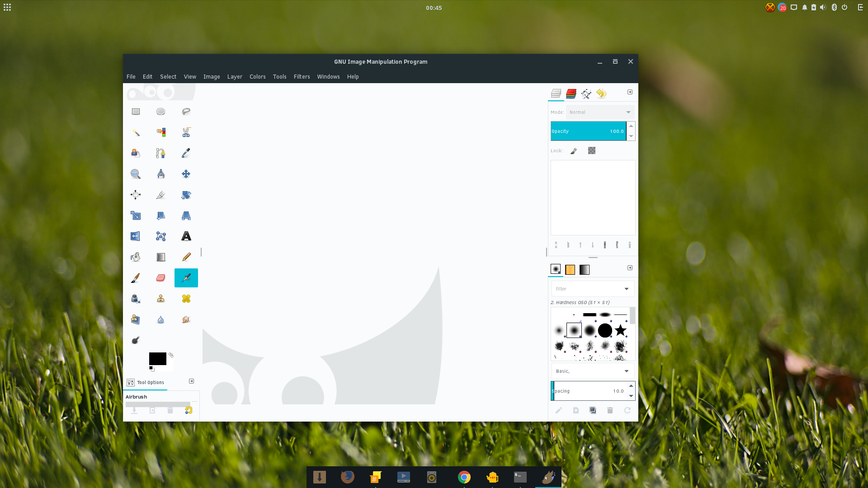Reset tool options to default values
Screen dimensions: 868x488
[x=189, y=410]
